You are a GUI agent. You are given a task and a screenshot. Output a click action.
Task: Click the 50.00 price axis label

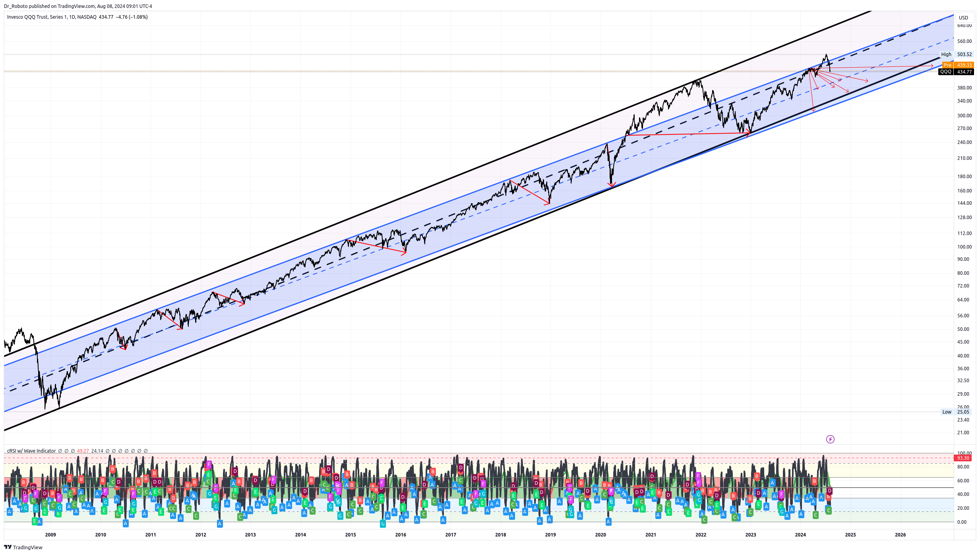(963, 329)
